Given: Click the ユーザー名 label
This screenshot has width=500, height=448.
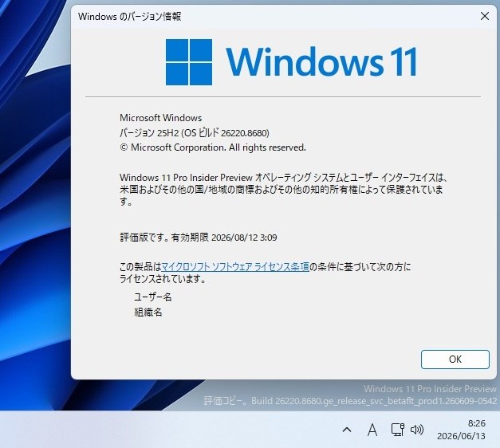Looking at the screenshot, I should coord(153,297).
